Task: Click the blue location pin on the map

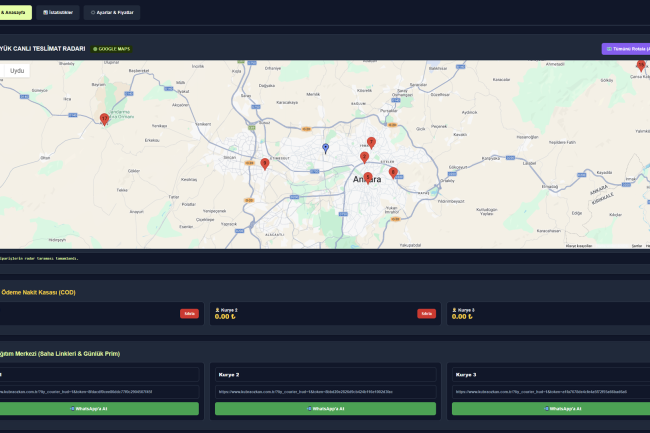Action: click(326, 148)
